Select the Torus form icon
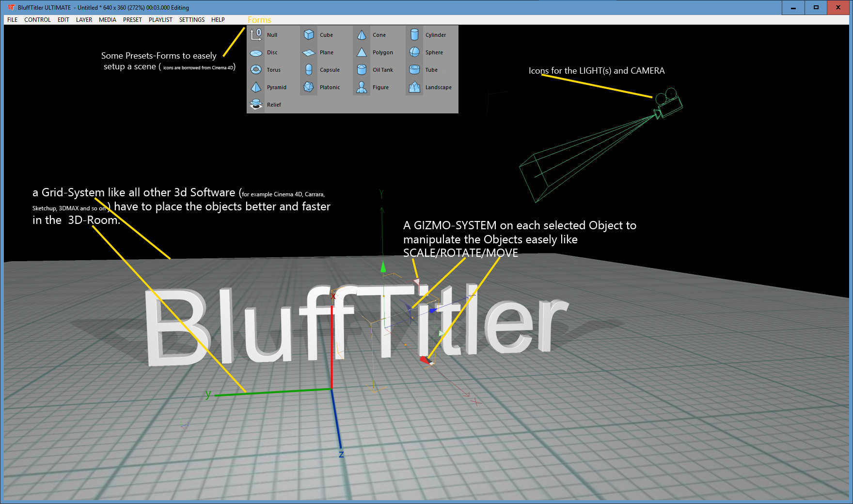853x504 pixels. coord(256,70)
